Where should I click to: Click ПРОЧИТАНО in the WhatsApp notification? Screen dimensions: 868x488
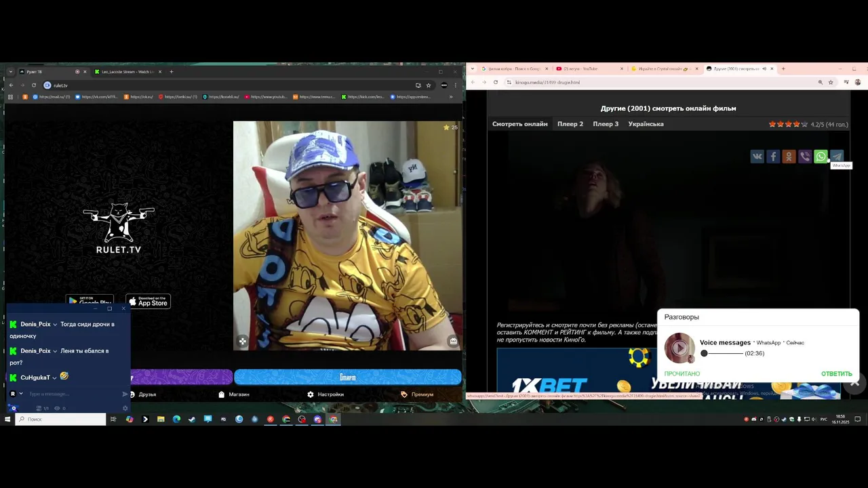click(682, 374)
